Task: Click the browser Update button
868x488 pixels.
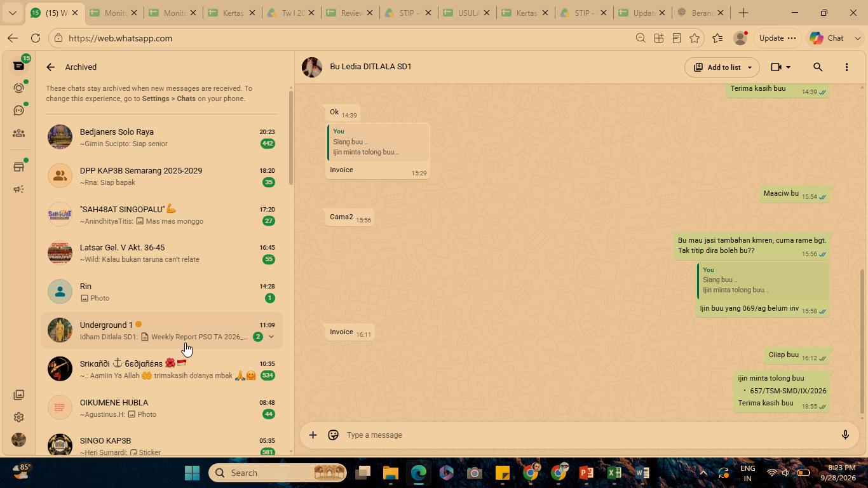Action: 777,38
